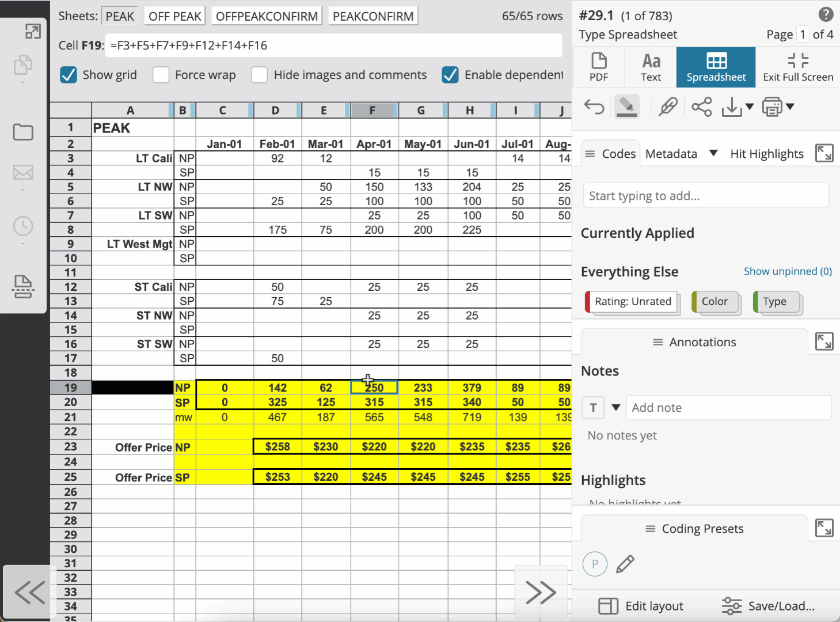Go to the previous document
This screenshot has width=840, height=622.
(30, 592)
